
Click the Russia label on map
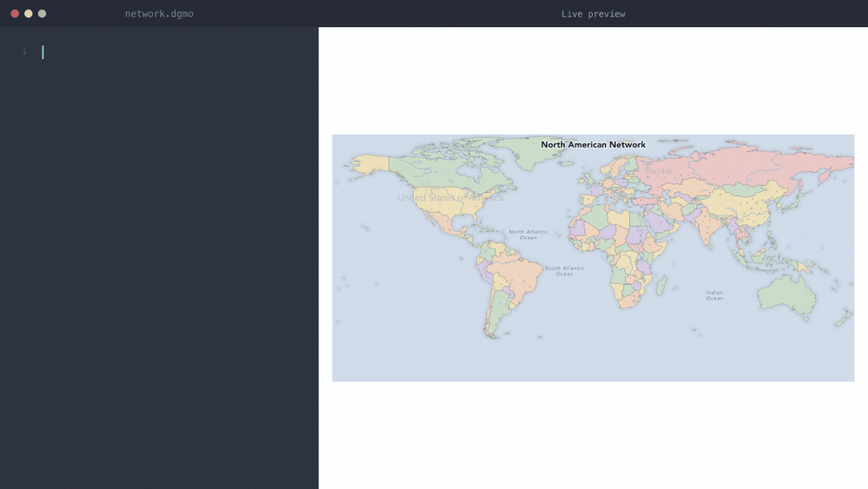[658, 171]
